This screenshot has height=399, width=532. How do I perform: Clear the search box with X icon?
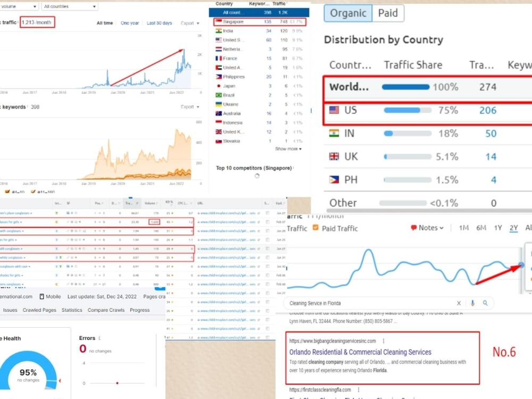tap(459, 303)
